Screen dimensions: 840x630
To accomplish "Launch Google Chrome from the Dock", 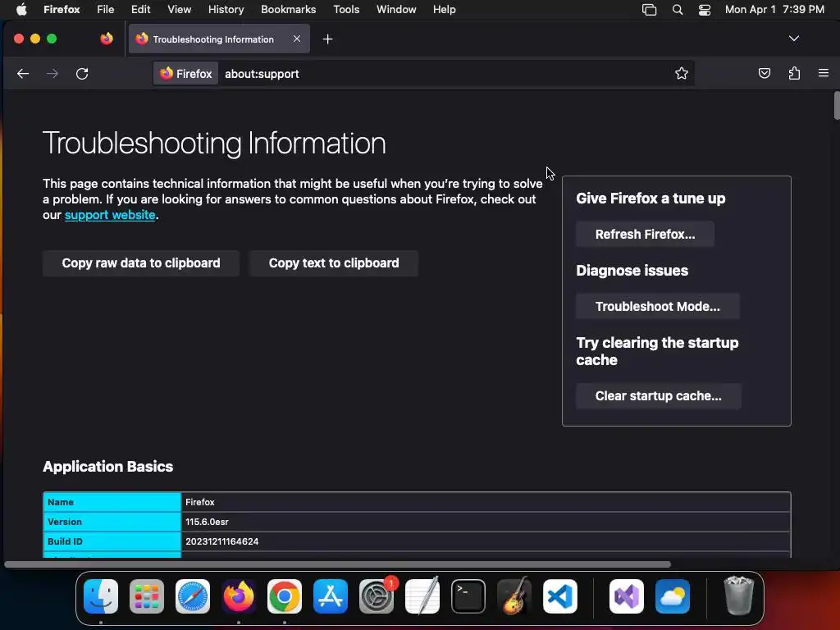I will click(x=285, y=596).
